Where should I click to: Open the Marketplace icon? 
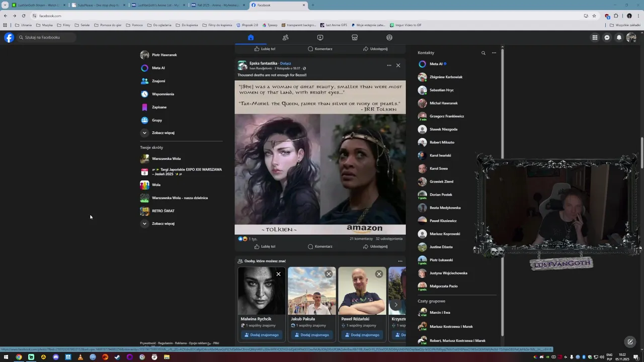point(355,37)
